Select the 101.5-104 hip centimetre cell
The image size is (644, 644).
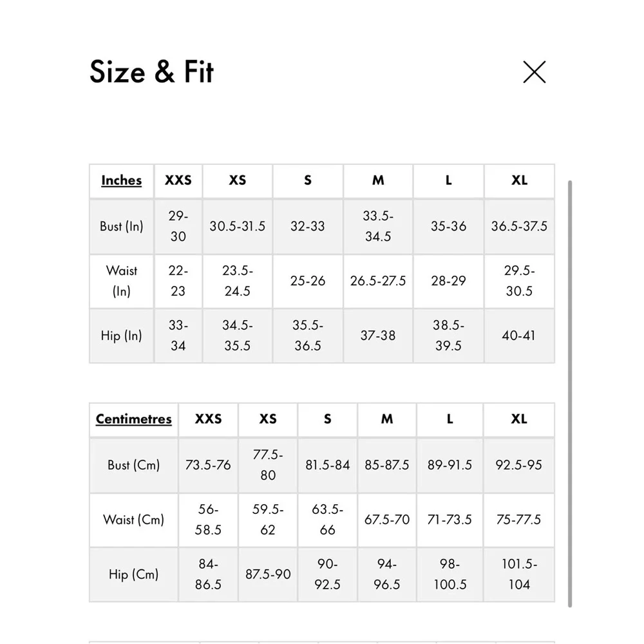pyautogui.click(x=518, y=574)
